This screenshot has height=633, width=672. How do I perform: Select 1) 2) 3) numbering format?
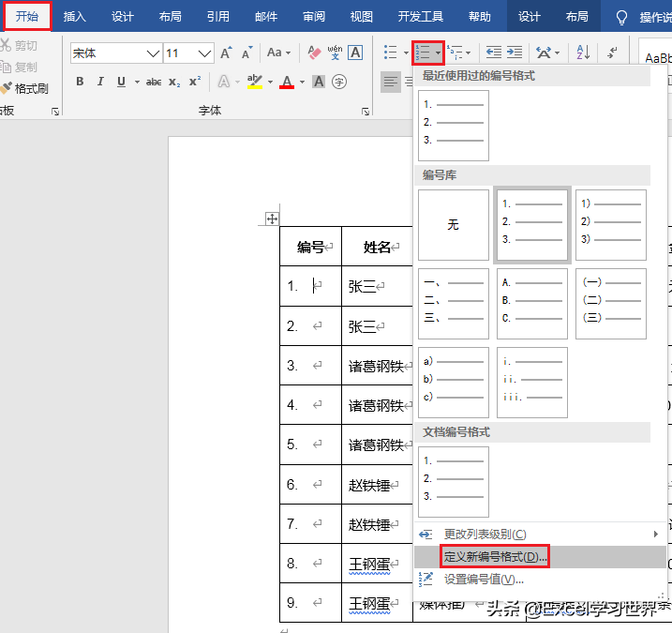[x=611, y=225]
